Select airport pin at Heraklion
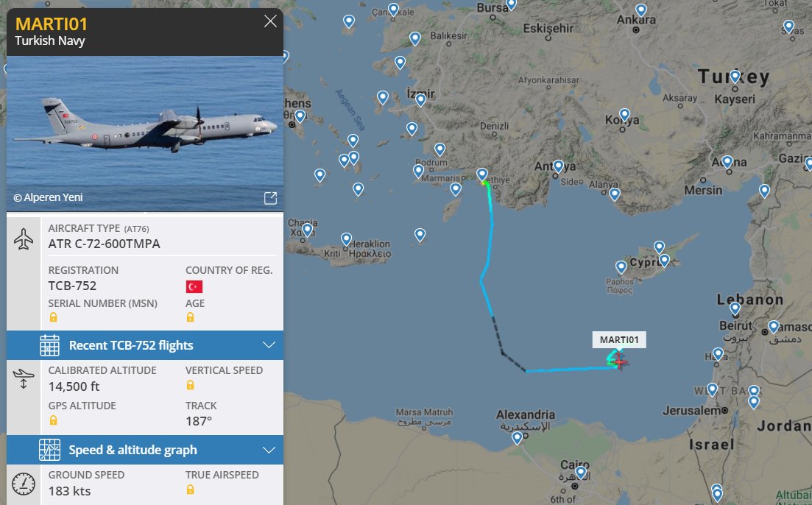 (347, 239)
